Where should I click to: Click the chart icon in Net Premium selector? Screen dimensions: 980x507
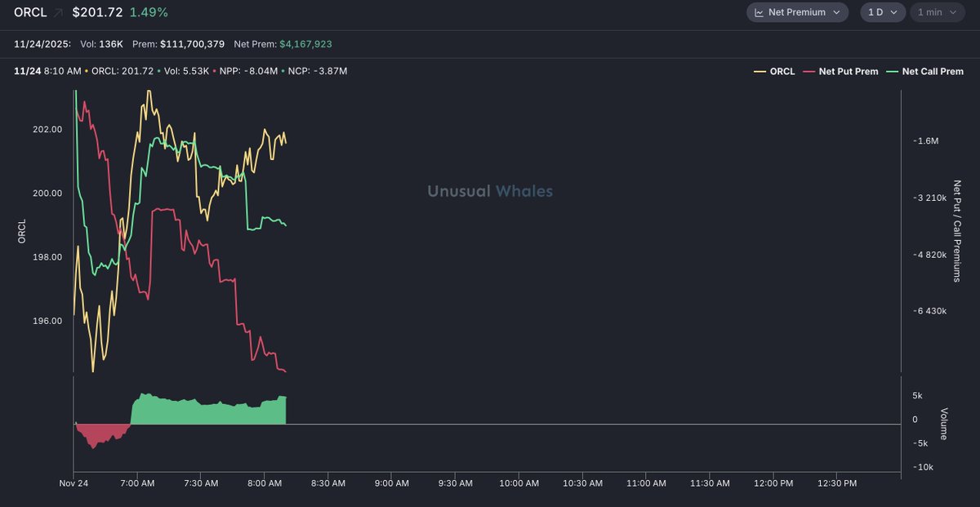(x=759, y=12)
